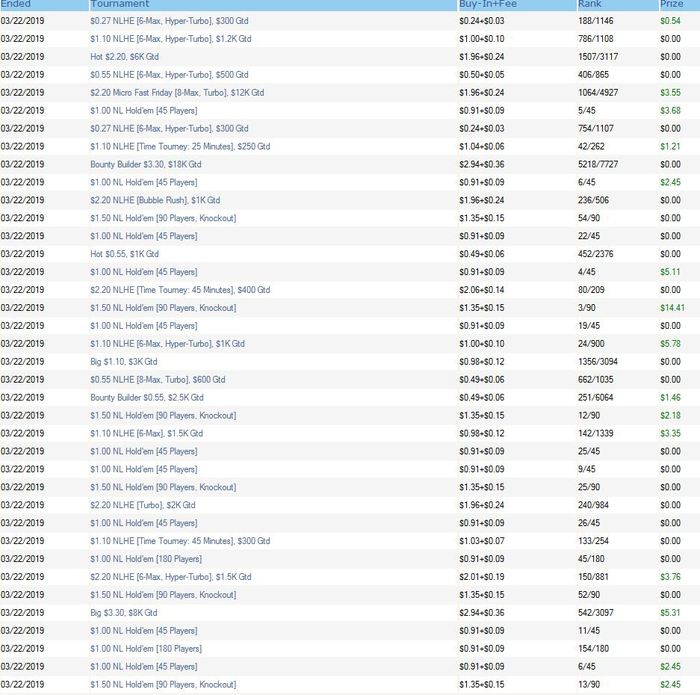The width and height of the screenshot is (700, 695).
Task: Select the 452/2376 rank cell
Action: pos(596,254)
